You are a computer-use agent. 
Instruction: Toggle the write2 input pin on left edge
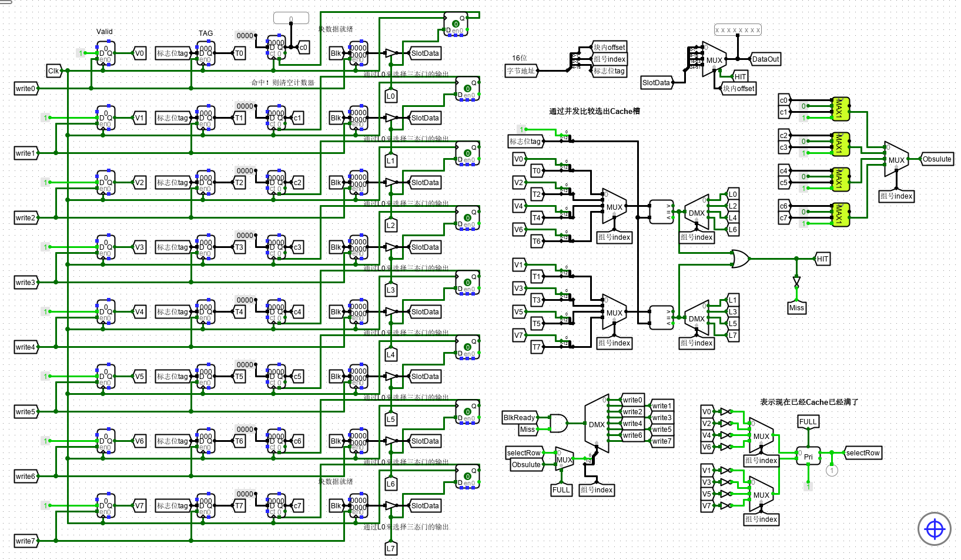tap(26, 218)
